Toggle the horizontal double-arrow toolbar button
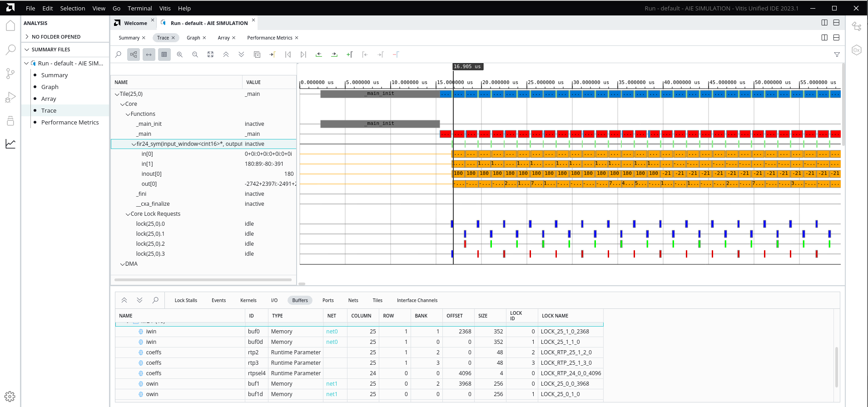Screen dimensions: 868x407 click(149, 55)
